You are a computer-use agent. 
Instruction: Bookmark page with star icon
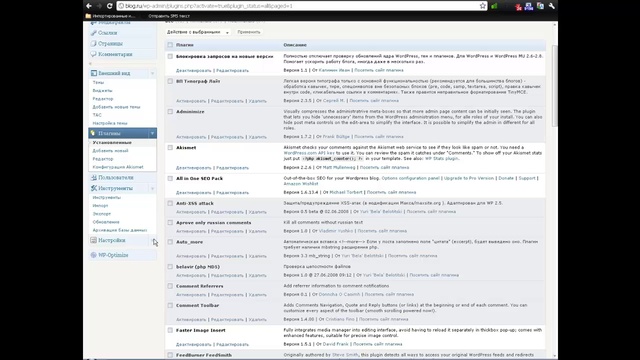pyautogui.click(x=483, y=6)
